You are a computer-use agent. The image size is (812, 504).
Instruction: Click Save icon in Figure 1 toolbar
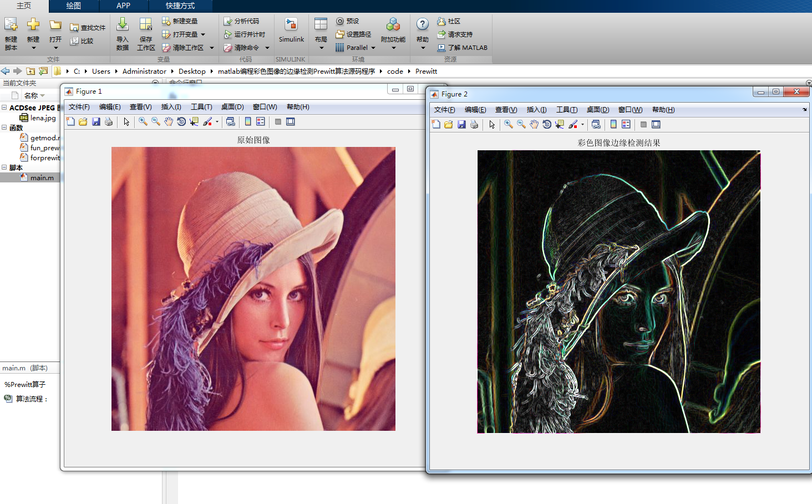[x=96, y=122]
